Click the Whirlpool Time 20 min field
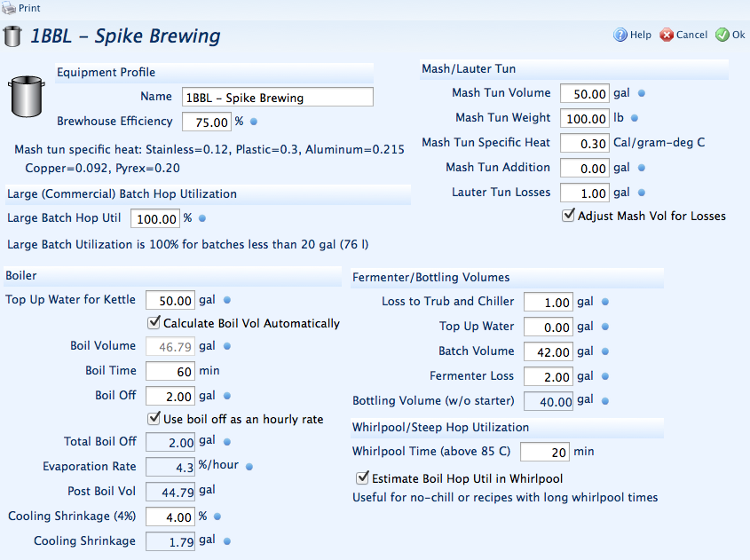Viewport: 750px width, 560px height. click(x=545, y=452)
